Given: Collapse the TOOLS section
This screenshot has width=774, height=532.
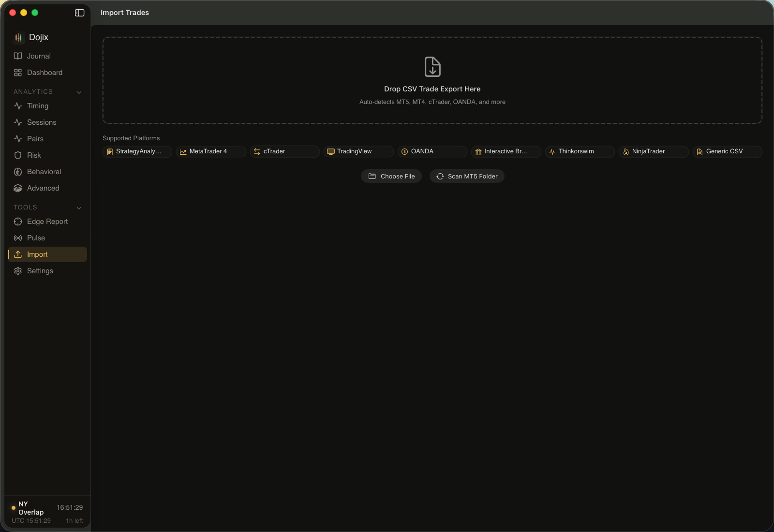Looking at the screenshot, I should (x=79, y=207).
